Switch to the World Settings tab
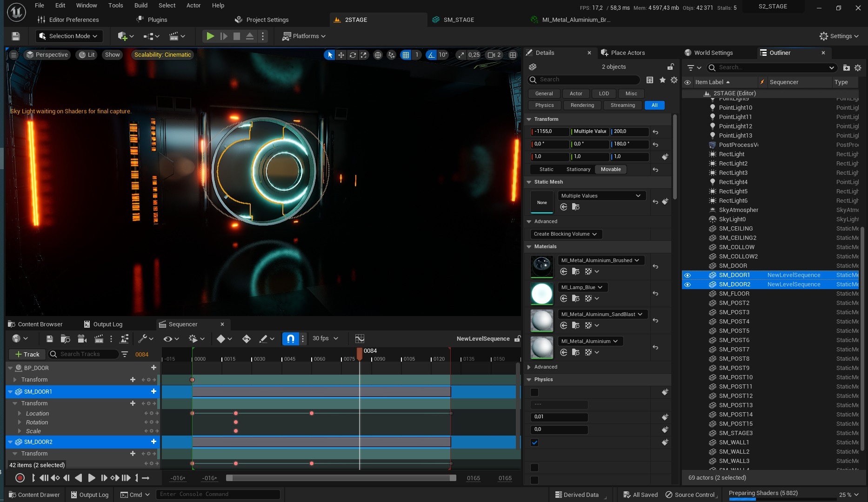 click(x=713, y=53)
